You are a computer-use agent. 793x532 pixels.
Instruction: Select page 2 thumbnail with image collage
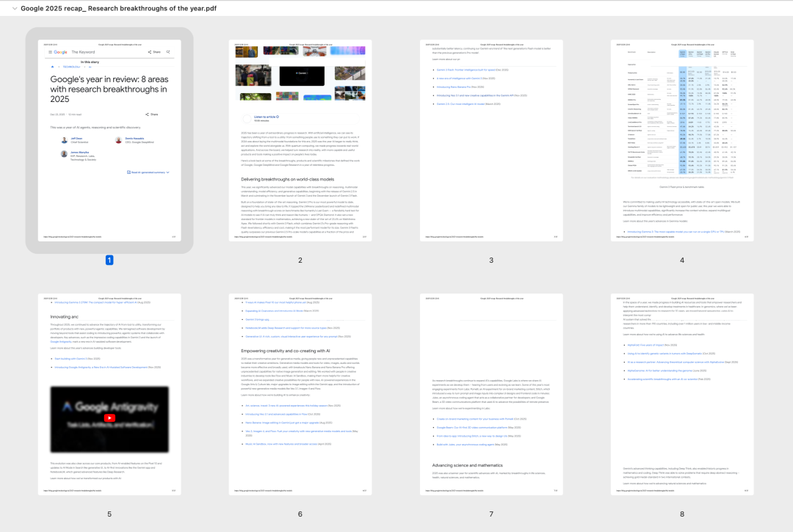tap(300, 140)
